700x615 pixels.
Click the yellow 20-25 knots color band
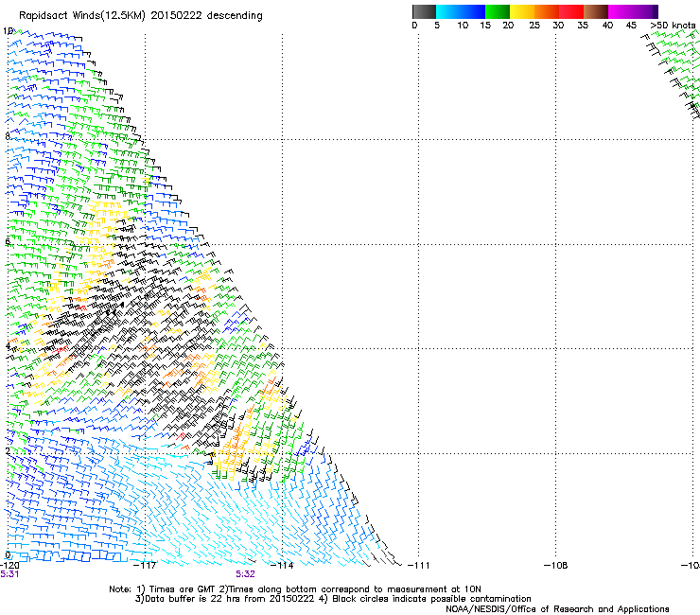[522, 11]
